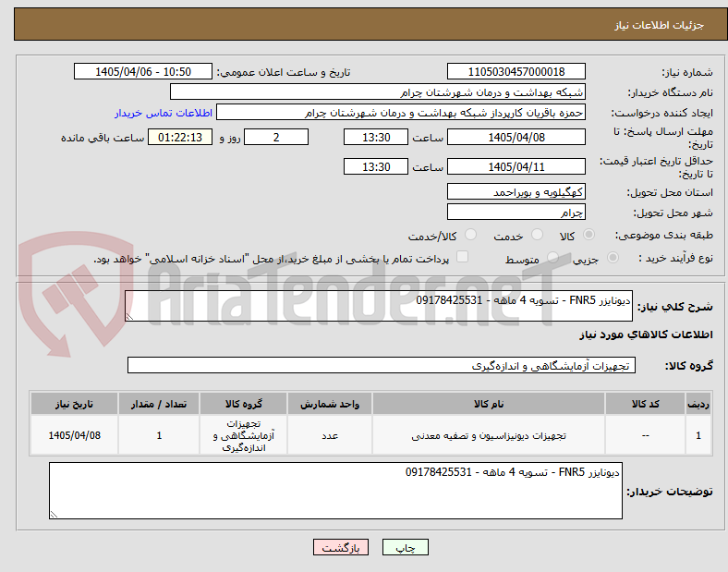Viewport: 728px width, 572px height.
Task: Click the تاریخ نیاز column header
Action: [x=74, y=404]
